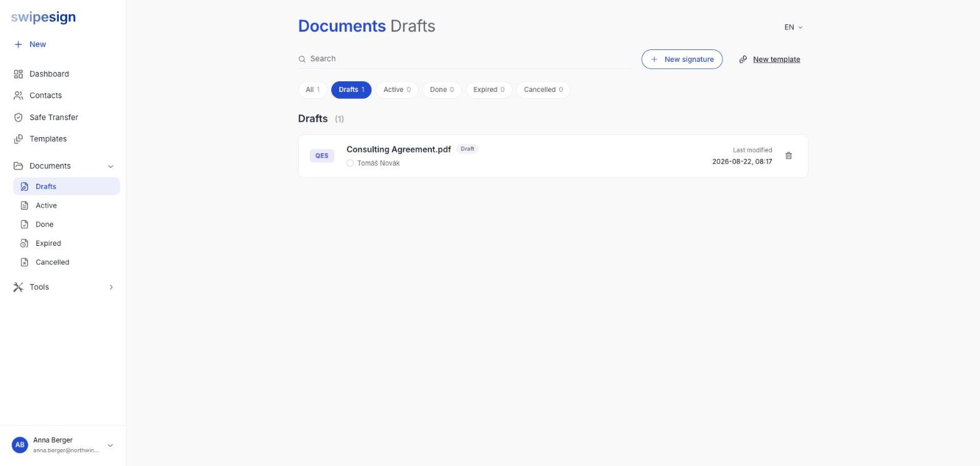Viewport: 980px width, 466px height.
Task: Open Safe Transfer shield icon
Action: (18, 118)
